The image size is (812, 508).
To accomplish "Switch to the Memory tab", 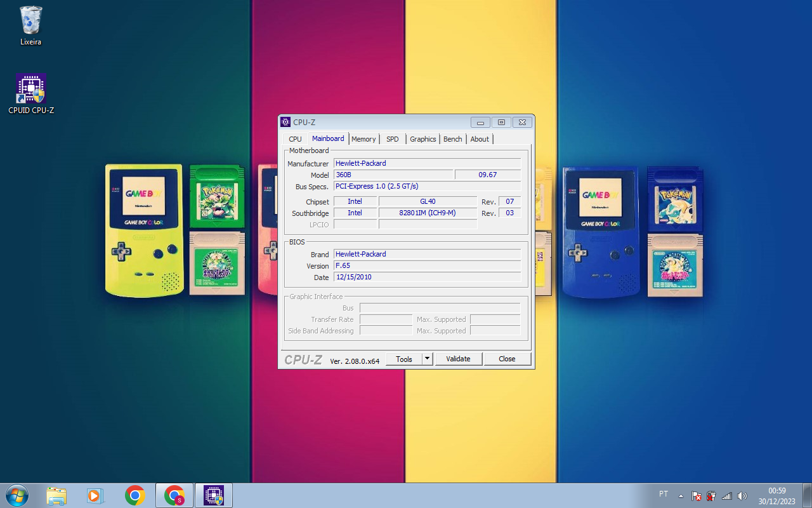I will tap(363, 139).
